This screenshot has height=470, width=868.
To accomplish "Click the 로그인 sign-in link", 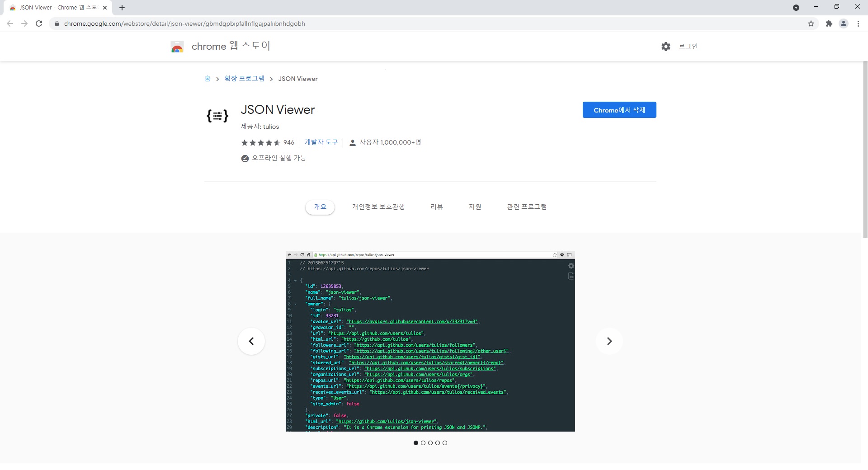I will [x=688, y=46].
